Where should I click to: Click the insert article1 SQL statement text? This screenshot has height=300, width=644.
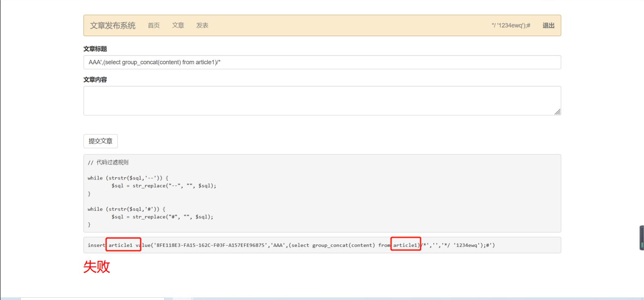tap(291, 245)
